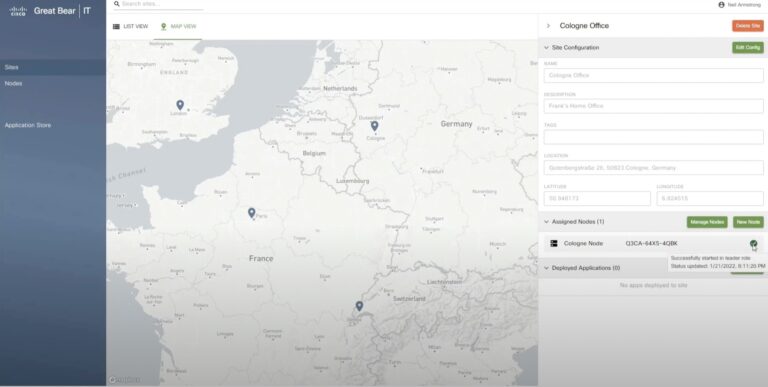768x387 pixels.
Task: Open the user account icon for Neil Armstrong
Action: click(x=721, y=4)
